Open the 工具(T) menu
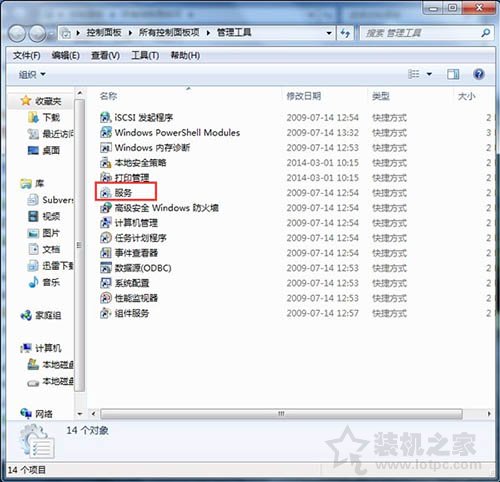 pos(145,55)
